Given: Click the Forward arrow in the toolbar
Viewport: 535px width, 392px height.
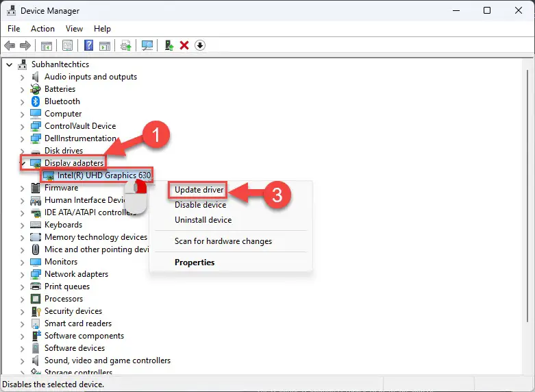Looking at the screenshot, I should (25, 45).
